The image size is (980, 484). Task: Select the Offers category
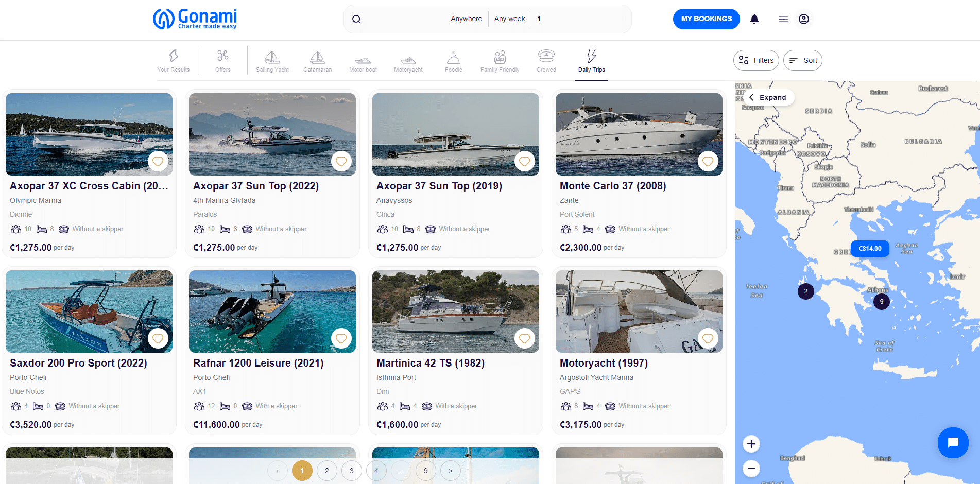coord(223,61)
